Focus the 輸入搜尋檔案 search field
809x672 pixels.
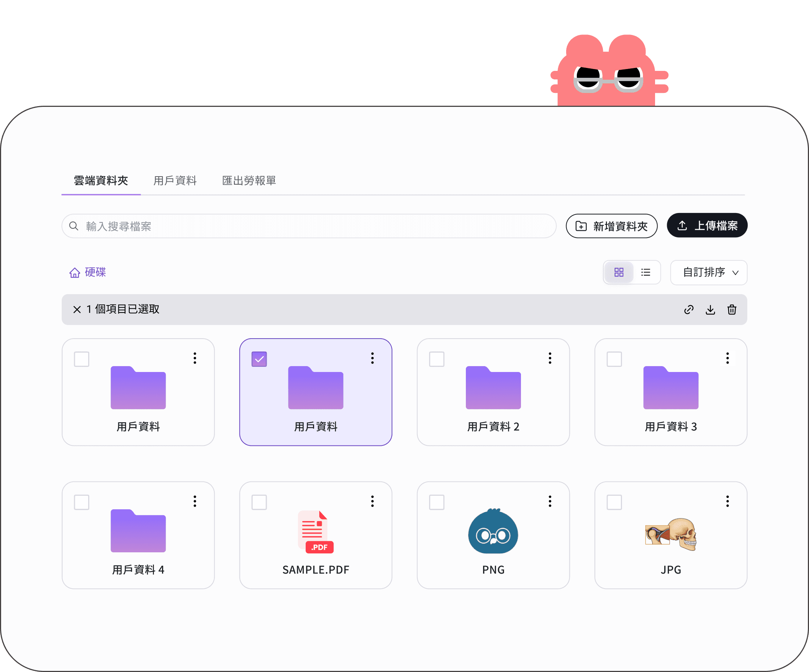pyautogui.click(x=308, y=226)
